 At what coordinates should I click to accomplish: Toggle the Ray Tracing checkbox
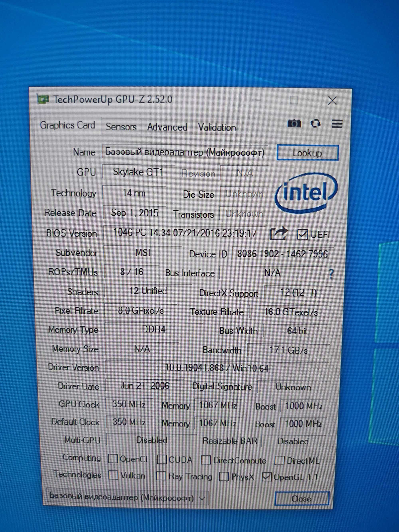[x=161, y=476]
